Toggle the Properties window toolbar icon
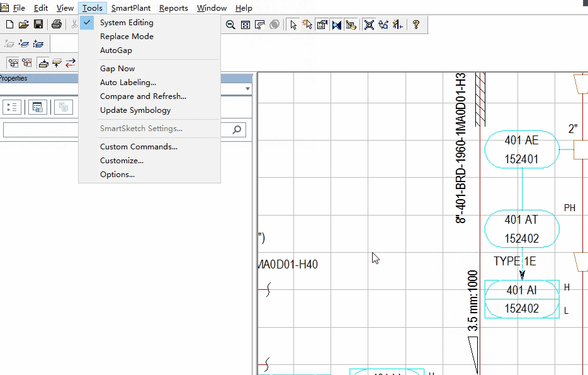Image resolution: width=588 pixels, height=375 pixels. (322, 25)
